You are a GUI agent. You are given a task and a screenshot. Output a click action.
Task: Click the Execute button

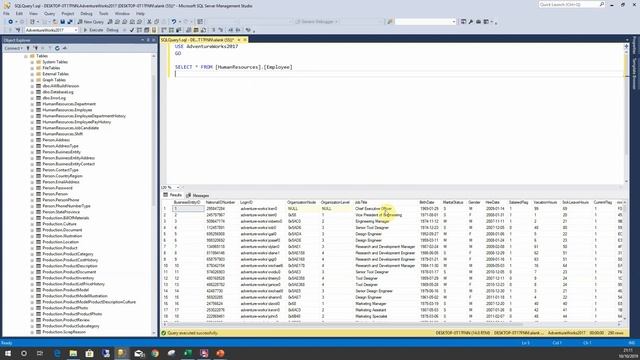coord(93,30)
